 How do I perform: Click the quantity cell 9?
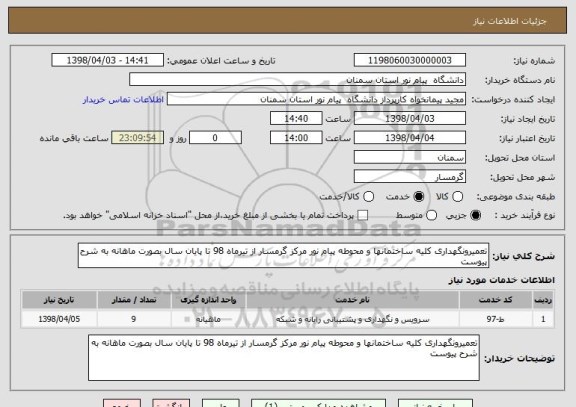134,319
